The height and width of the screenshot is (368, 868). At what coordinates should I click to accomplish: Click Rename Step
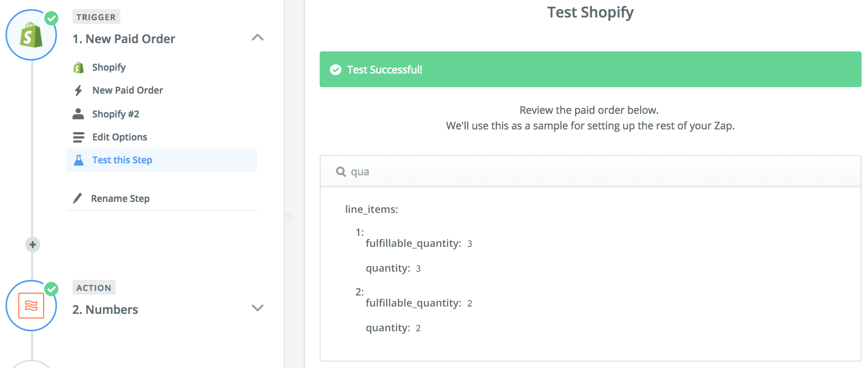120,199
